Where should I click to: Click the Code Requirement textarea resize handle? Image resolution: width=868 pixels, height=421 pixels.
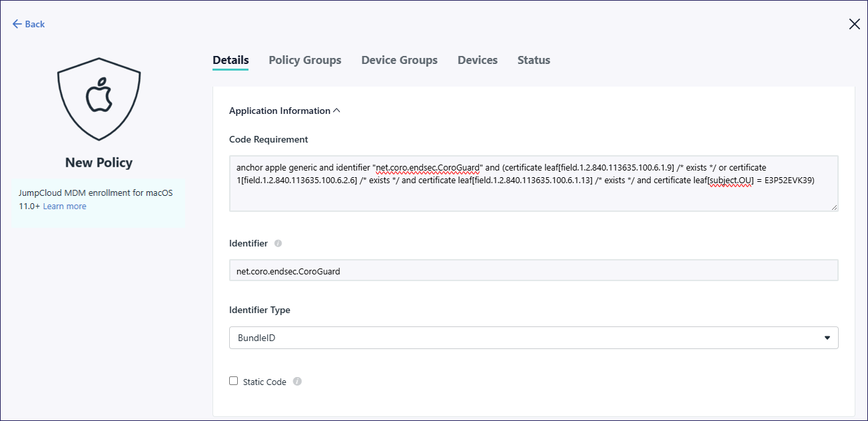(834, 207)
